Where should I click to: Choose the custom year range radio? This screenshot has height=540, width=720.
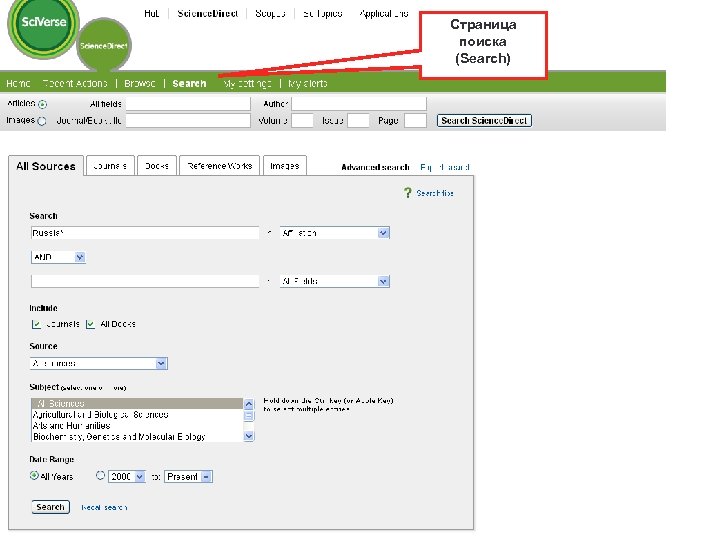tap(100, 476)
